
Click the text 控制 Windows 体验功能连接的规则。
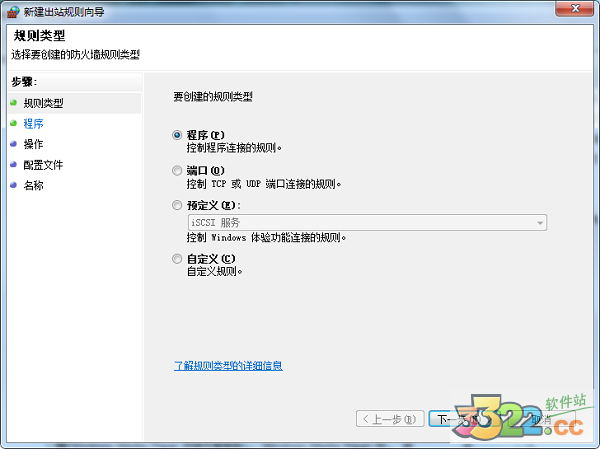[x=267, y=238]
